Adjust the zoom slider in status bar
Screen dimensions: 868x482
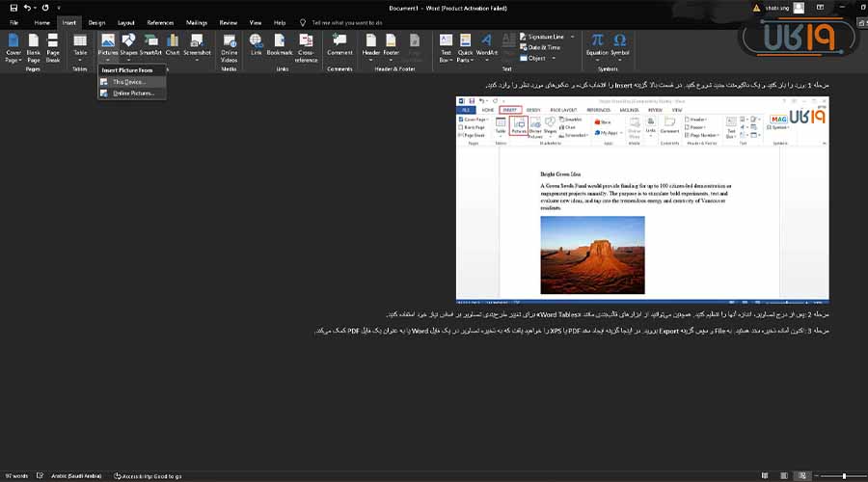click(x=845, y=476)
